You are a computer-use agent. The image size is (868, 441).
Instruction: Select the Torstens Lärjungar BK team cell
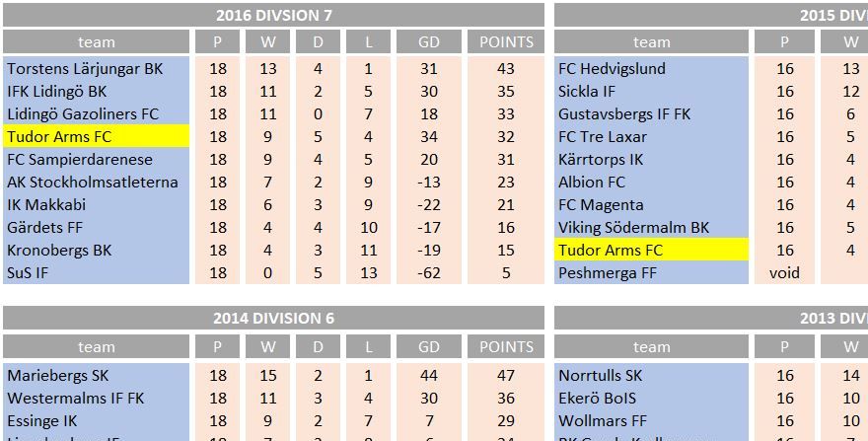(97, 69)
